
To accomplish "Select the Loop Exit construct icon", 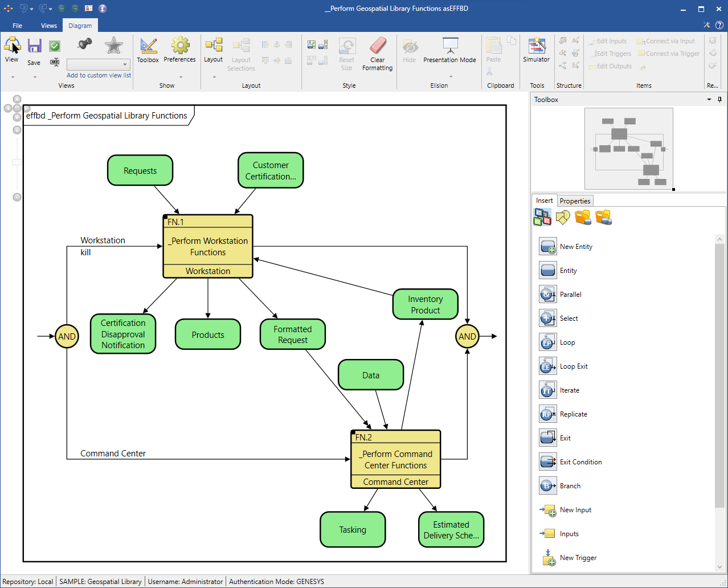I will (547, 366).
